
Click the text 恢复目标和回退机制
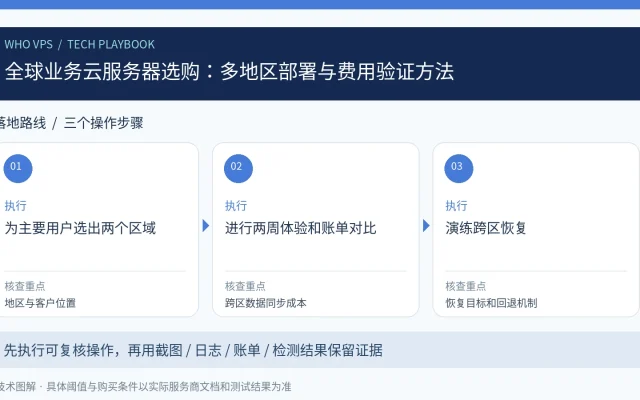point(491,303)
